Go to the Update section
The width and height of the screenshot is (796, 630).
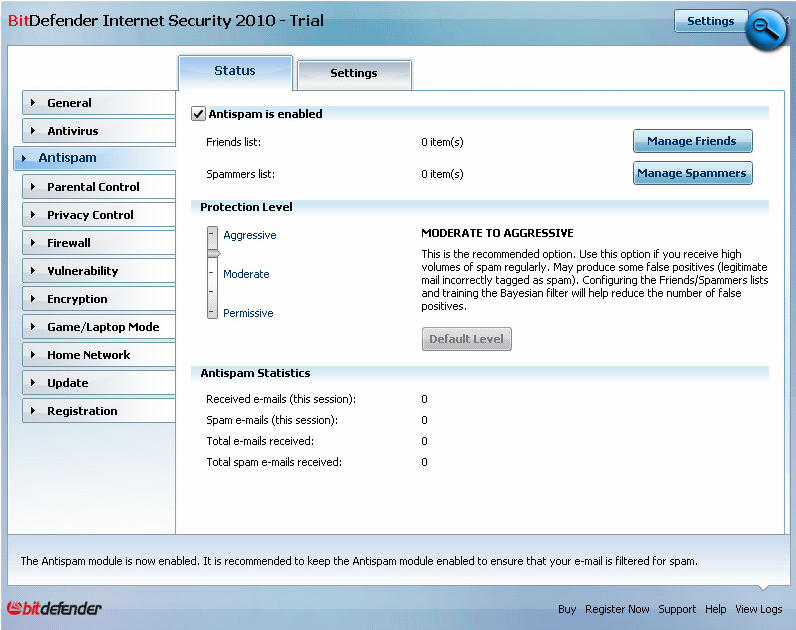(x=68, y=383)
